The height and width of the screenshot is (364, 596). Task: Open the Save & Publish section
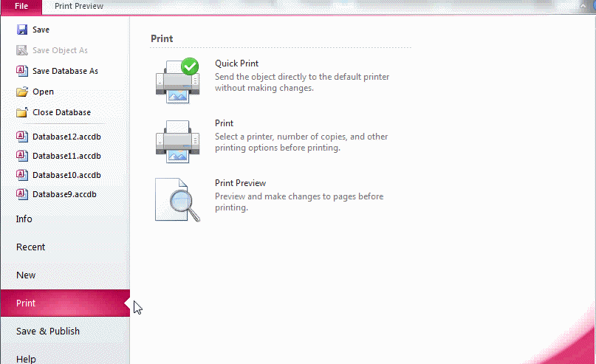tap(48, 332)
